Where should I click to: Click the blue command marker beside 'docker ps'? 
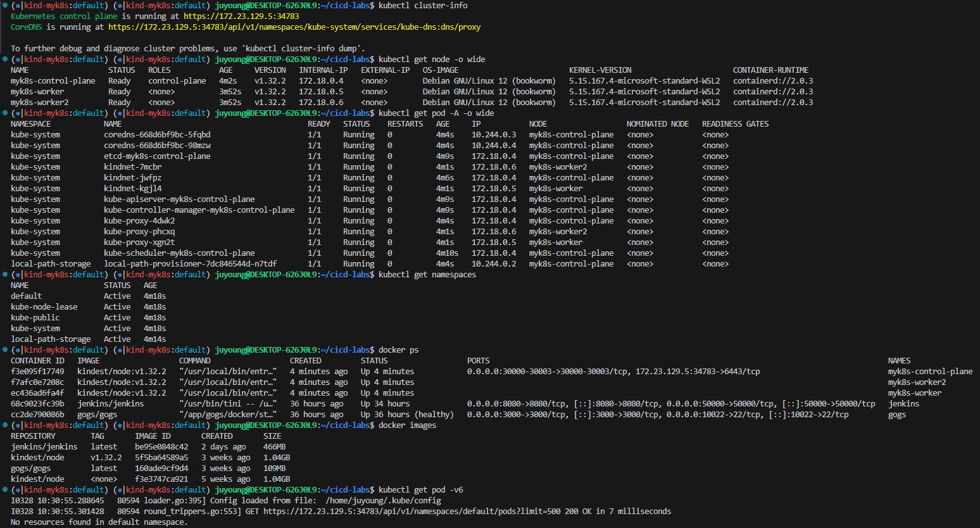(5, 349)
